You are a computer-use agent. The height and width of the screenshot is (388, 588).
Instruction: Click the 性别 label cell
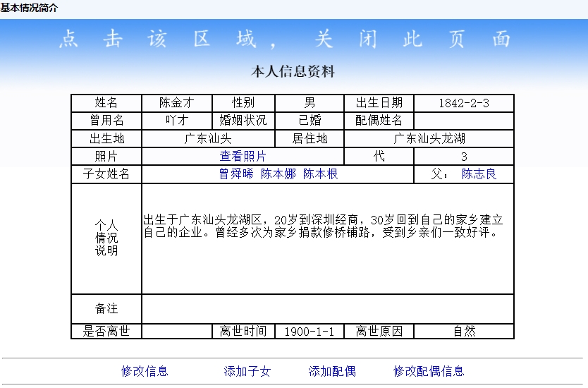(x=243, y=103)
